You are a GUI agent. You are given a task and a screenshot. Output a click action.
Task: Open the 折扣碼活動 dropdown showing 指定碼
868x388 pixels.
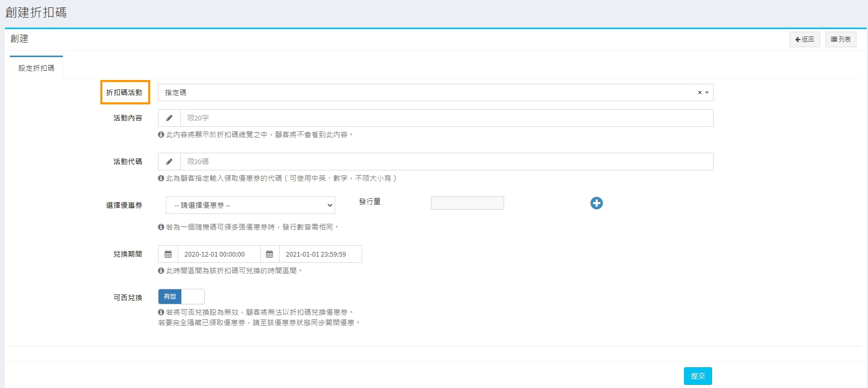point(426,93)
